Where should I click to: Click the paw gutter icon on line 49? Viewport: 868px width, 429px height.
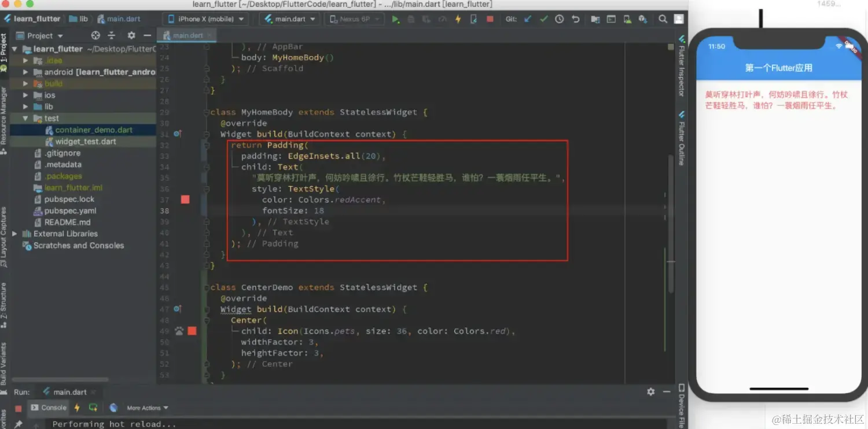coord(179,331)
